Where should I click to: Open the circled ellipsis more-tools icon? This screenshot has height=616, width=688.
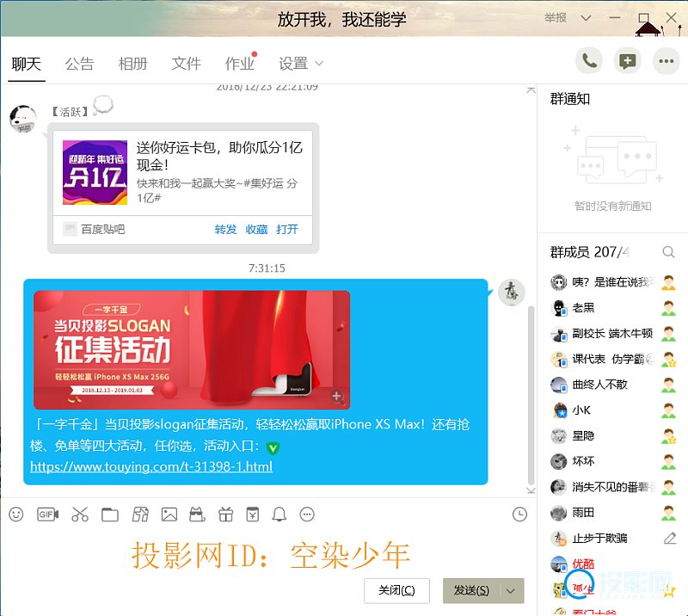[307, 514]
